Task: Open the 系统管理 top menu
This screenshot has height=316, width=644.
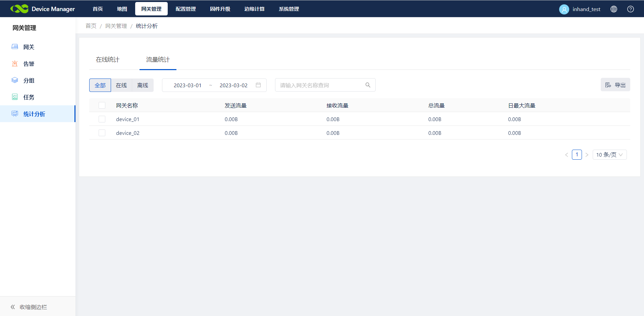Action: [289, 9]
